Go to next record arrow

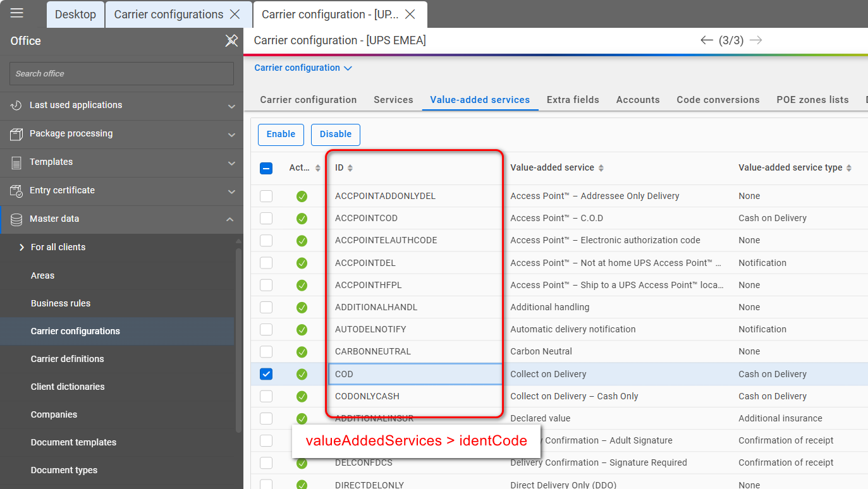coord(755,40)
